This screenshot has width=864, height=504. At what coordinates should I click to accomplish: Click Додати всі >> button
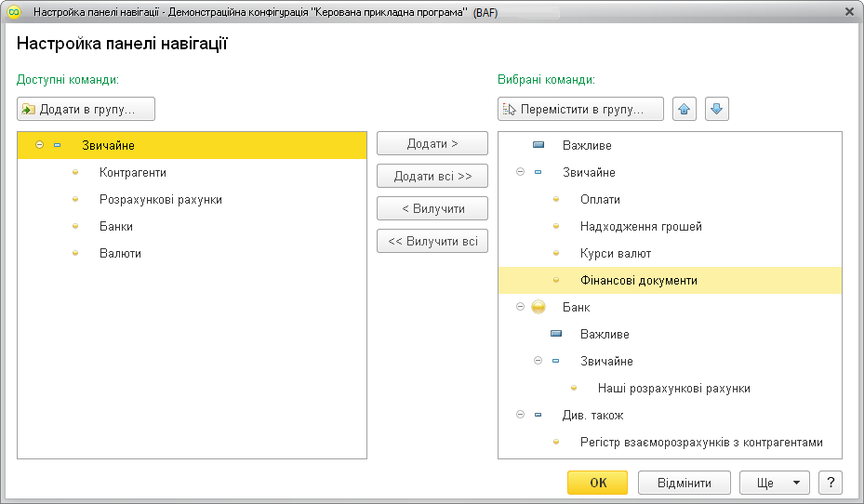tap(432, 177)
